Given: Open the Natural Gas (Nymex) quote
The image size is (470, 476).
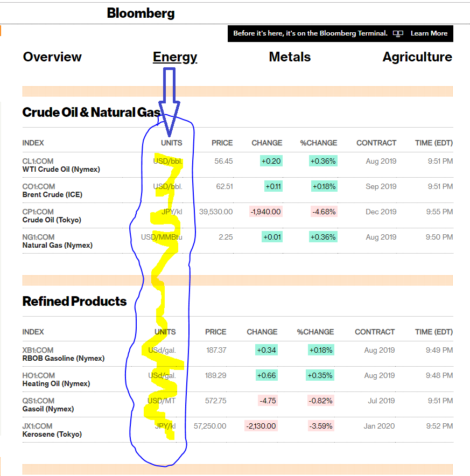Looking at the screenshot, I should pos(57,246).
